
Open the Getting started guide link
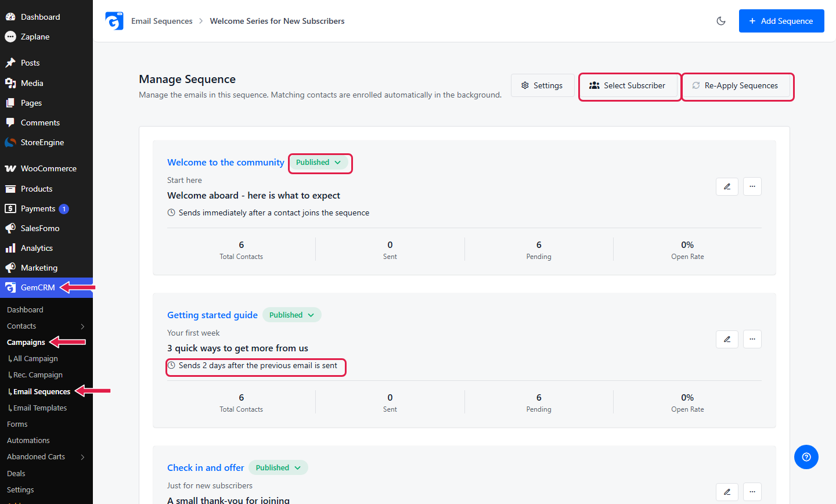point(212,315)
